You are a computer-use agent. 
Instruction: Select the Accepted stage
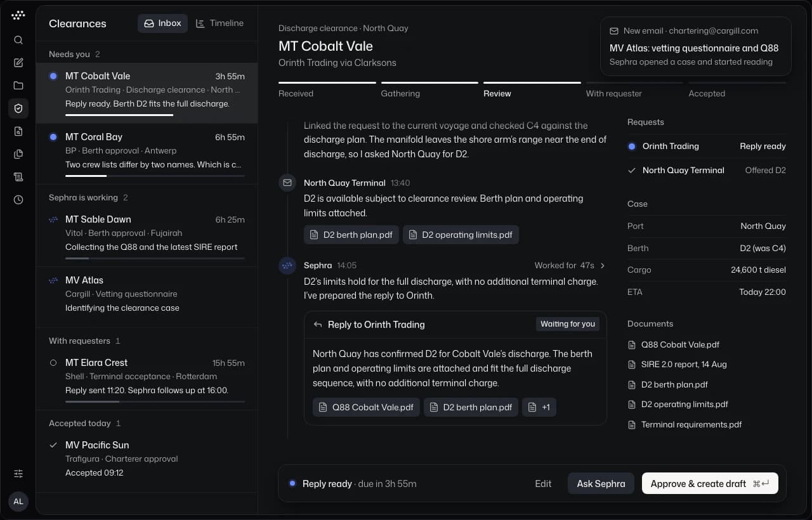click(x=737, y=89)
